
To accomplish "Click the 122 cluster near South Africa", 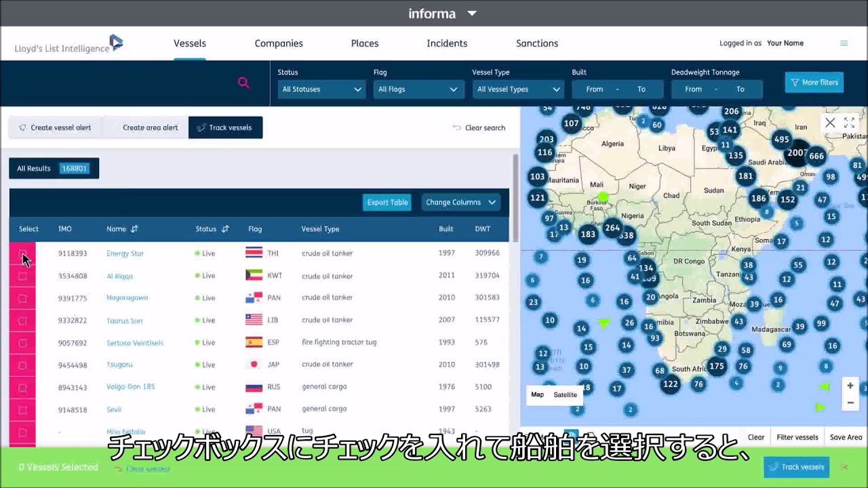I will pyautogui.click(x=671, y=384).
